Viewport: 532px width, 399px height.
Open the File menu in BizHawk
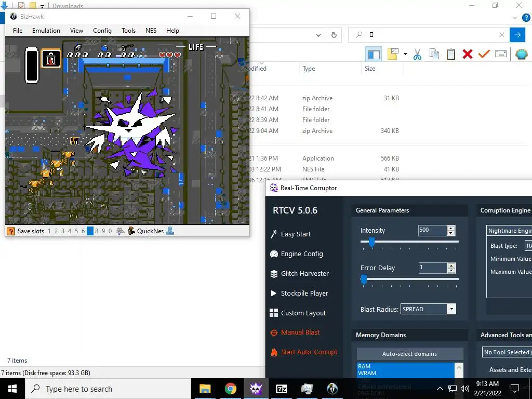(18, 31)
